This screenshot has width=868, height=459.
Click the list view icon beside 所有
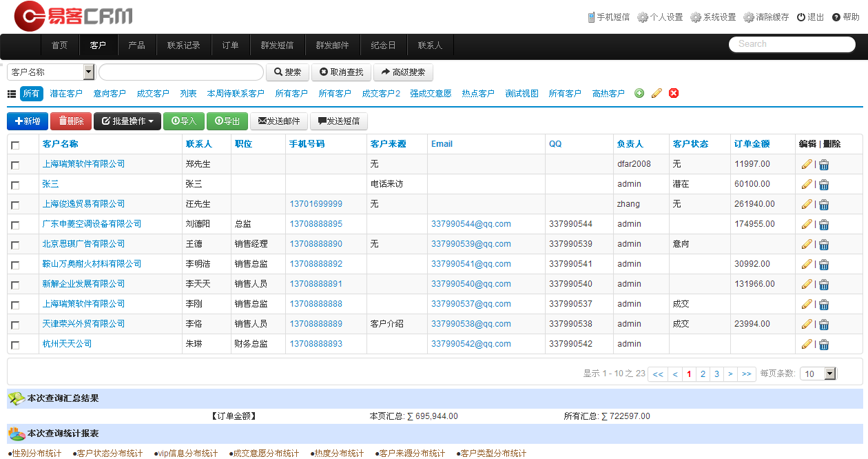click(12, 94)
